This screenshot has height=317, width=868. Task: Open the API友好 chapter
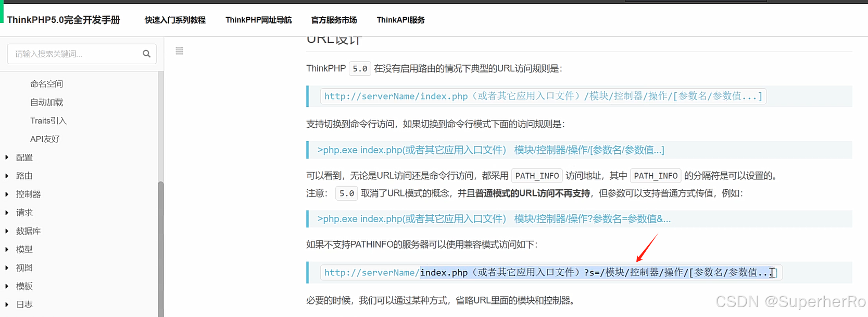tap(45, 139)
